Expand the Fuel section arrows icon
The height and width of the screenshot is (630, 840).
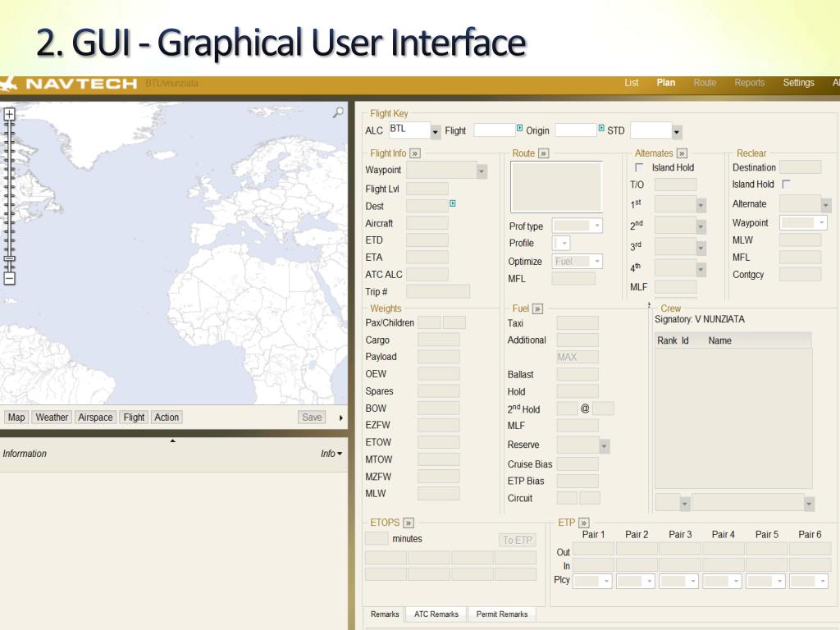click(x=537, y=309)
